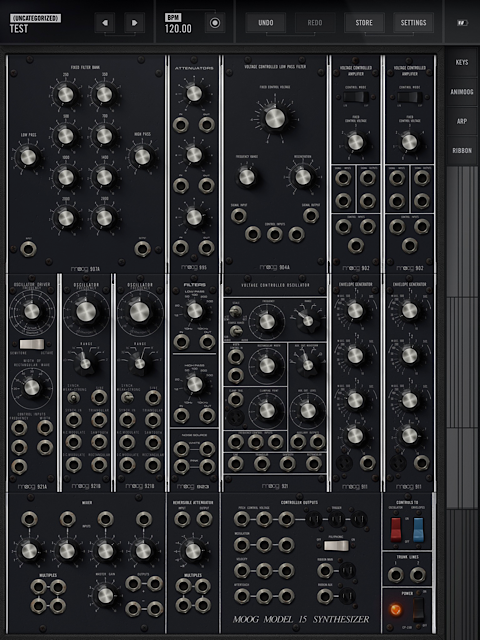This screenshot has height=640, width=480.
Task: Click the STORE button
Action: click(364, 23)
